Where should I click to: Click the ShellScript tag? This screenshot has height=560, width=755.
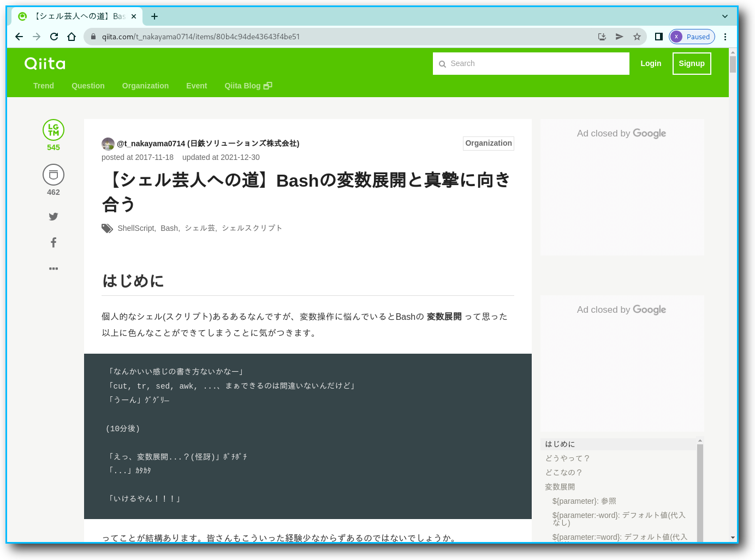coord(136,228)
